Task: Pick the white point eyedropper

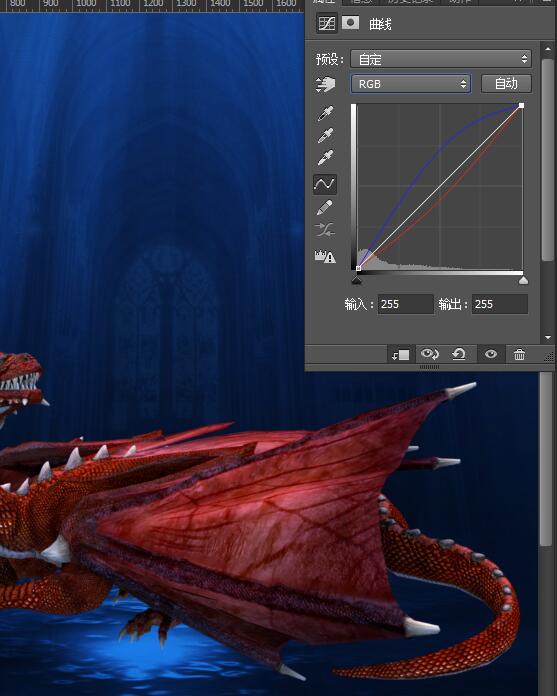Action: pos(325,158)
